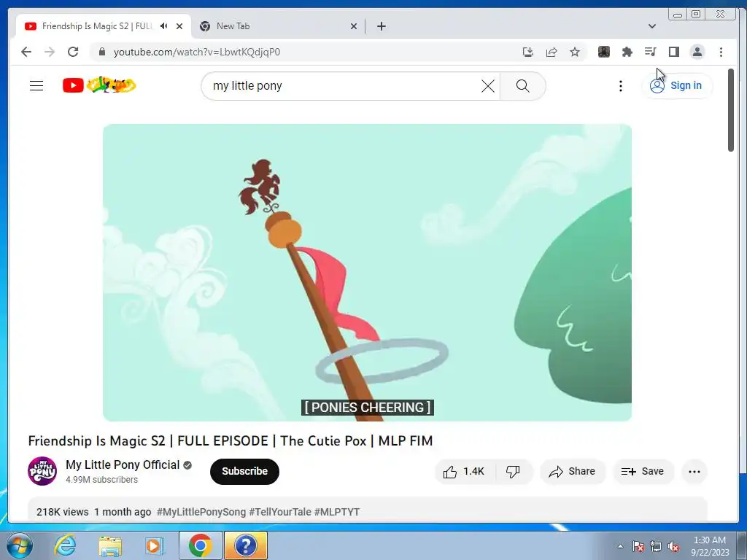Toggle the Chrome side panel
Screen dimensions: 747x560
[673, 52]
